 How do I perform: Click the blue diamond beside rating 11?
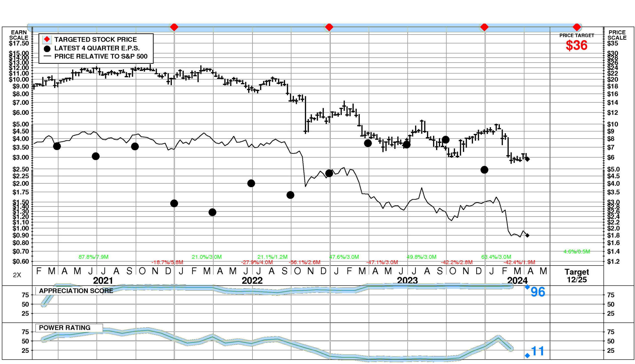[527, 355]
